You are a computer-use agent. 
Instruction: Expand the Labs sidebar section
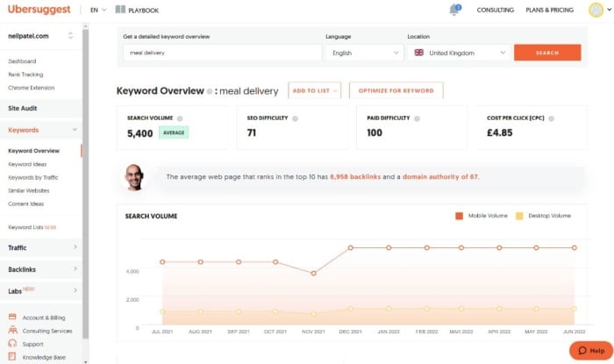coord(75,290)
